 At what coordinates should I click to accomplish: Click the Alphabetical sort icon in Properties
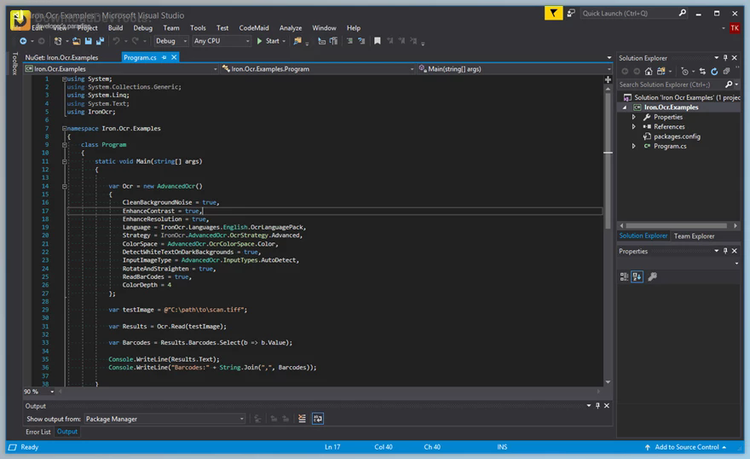point(637,277)
